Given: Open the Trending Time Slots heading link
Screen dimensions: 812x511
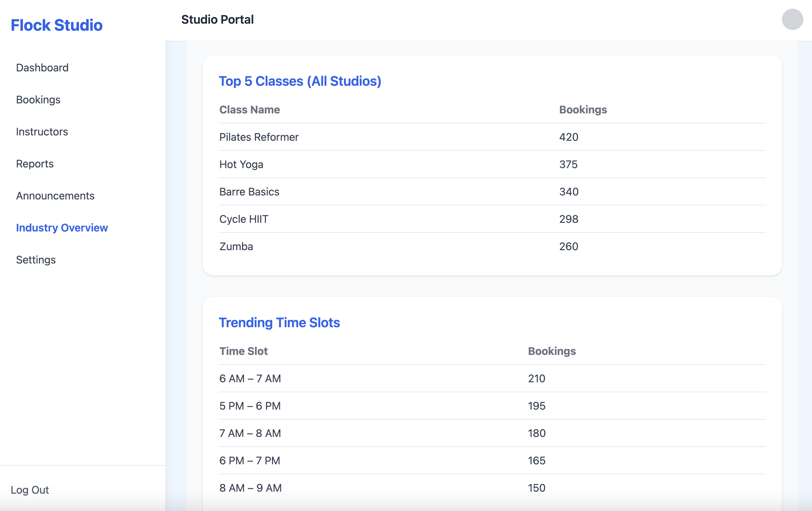Looking at the screenshot, I should pyautogui.click(x=279, y=322).
